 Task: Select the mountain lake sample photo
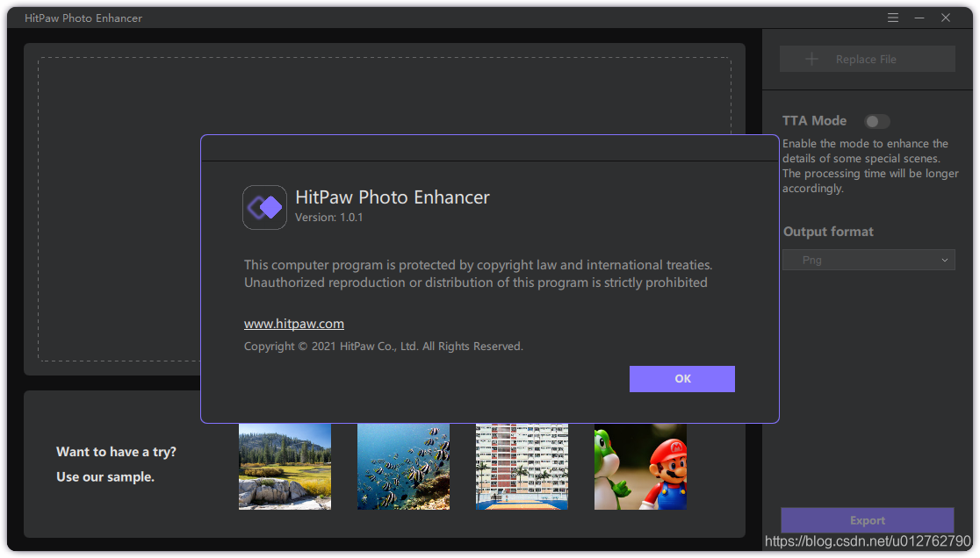(285, 467)
